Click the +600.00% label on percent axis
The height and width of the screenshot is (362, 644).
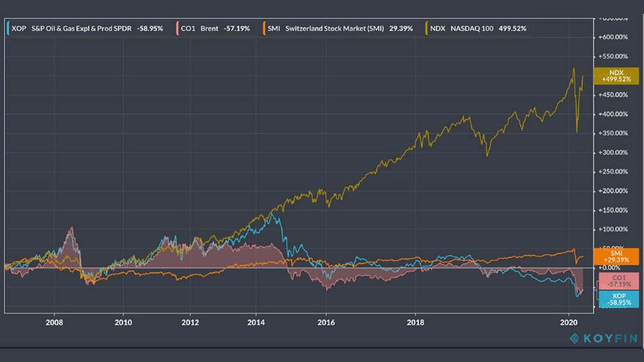(x=614, y=38)
